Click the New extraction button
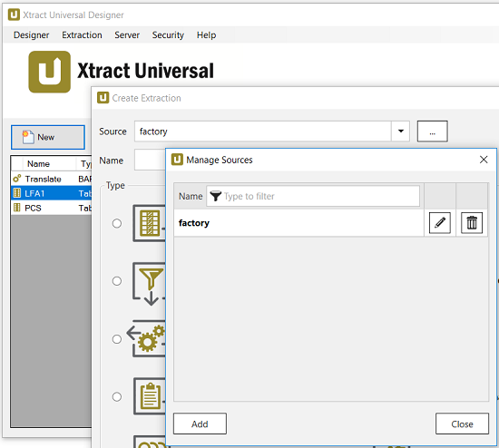Screen dimensions: 499x448 (48, 137)
